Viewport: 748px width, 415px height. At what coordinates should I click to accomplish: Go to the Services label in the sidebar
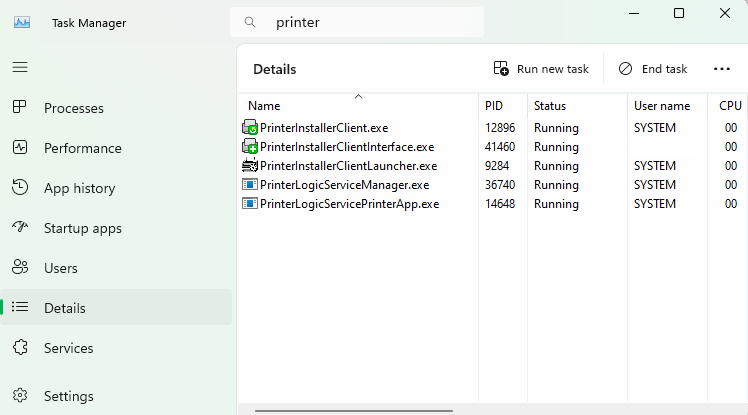point(69,348)
